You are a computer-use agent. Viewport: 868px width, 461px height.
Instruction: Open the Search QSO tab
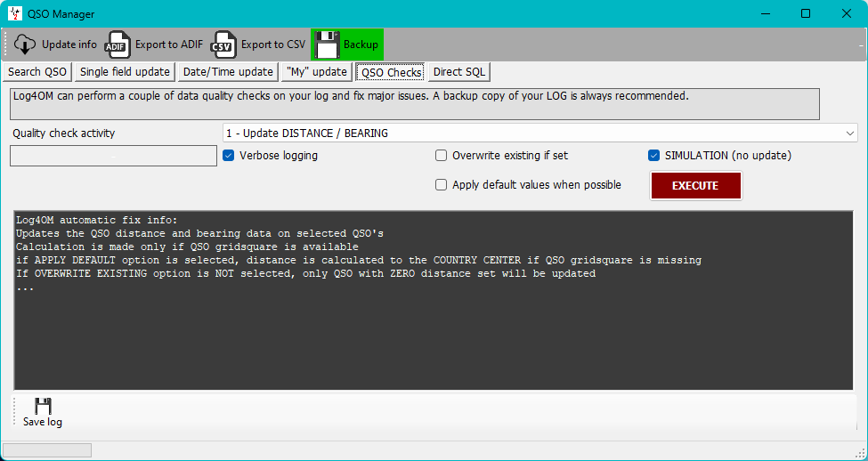click(37, 72)
